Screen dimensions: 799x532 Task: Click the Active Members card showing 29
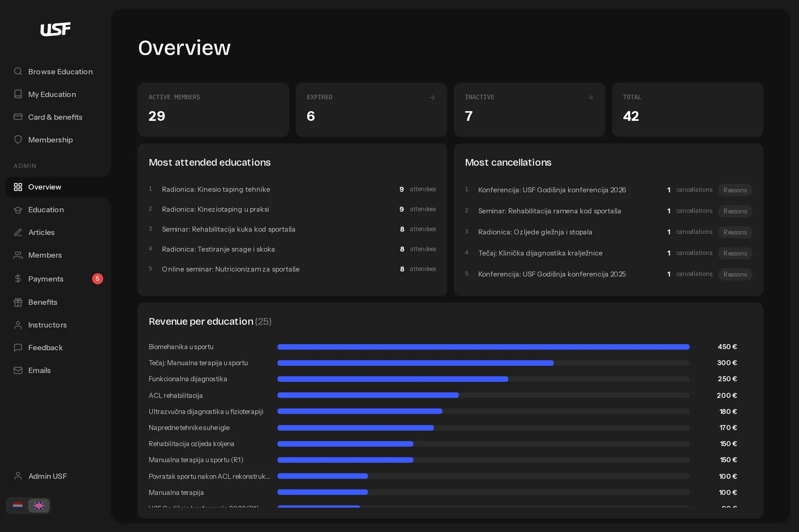click(213, 110)
